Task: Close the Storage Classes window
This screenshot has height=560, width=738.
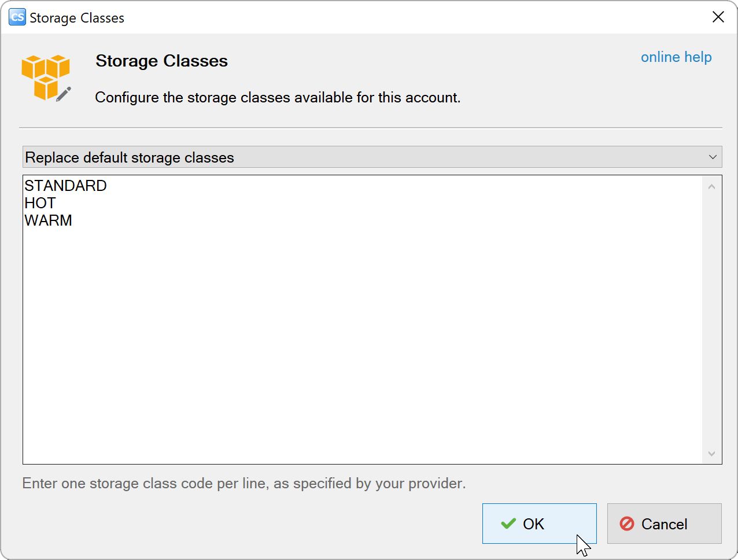Action: pyautogui.click(x=718, y=17)
